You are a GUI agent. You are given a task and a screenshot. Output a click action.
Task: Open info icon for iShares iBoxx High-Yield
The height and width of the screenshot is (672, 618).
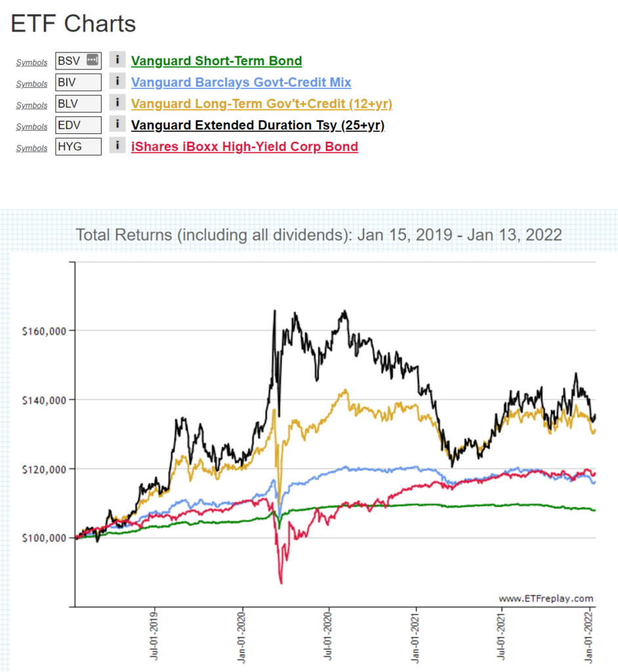(117, 146)
